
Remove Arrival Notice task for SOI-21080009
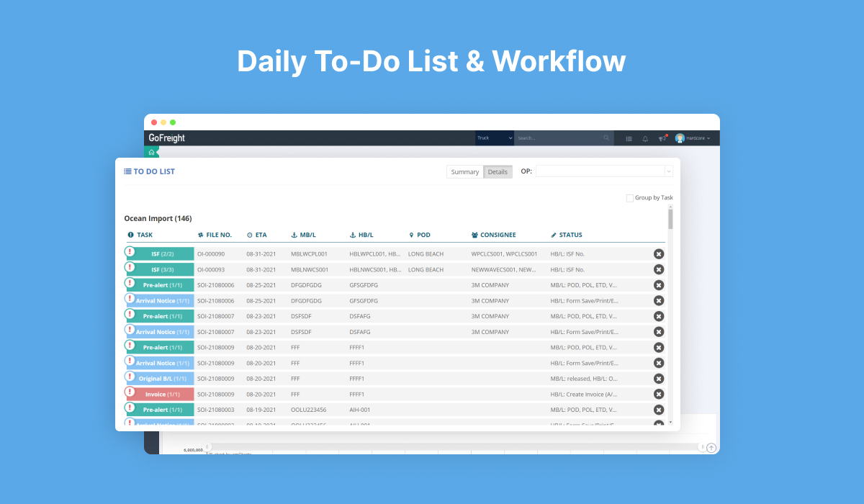pos(658,363)
